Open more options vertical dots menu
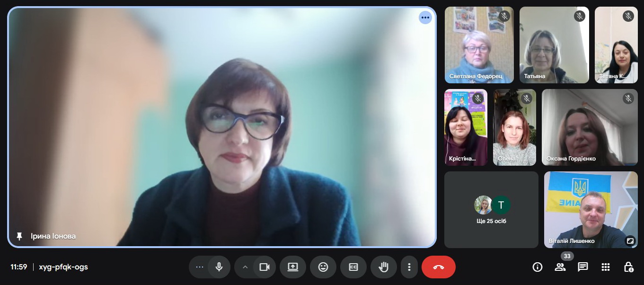 point(409,267)
